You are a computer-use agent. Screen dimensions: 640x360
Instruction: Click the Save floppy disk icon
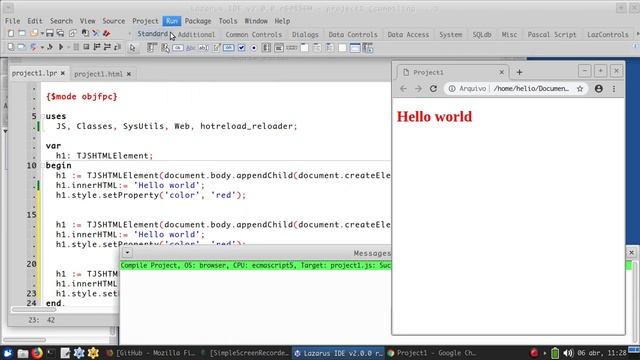point(49,33)
